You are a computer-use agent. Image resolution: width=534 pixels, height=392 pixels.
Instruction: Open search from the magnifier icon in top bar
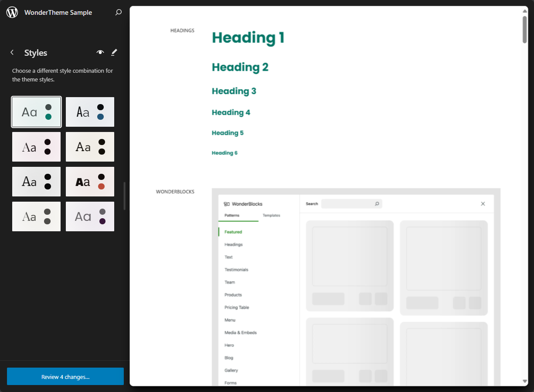coord(118,13)
